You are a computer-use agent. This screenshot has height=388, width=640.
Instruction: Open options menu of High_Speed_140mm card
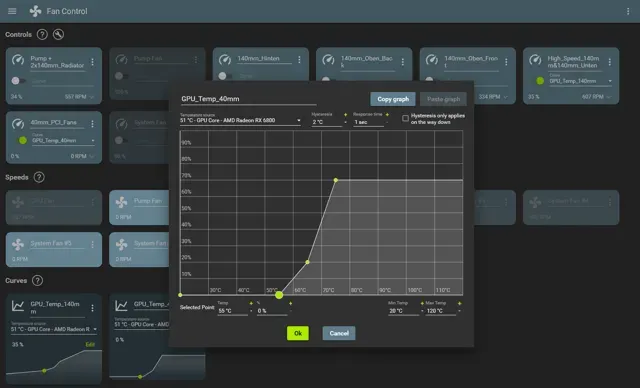(x=610, y=62)
